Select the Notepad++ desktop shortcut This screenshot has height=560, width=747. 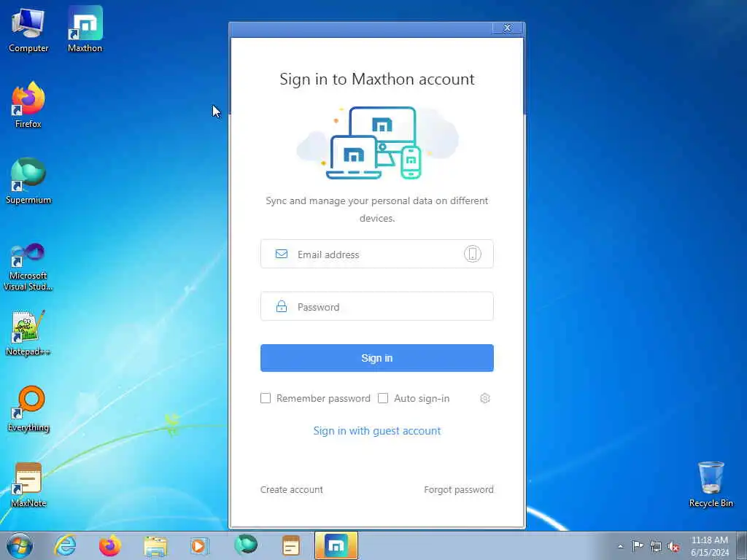[x=28, y=332]
